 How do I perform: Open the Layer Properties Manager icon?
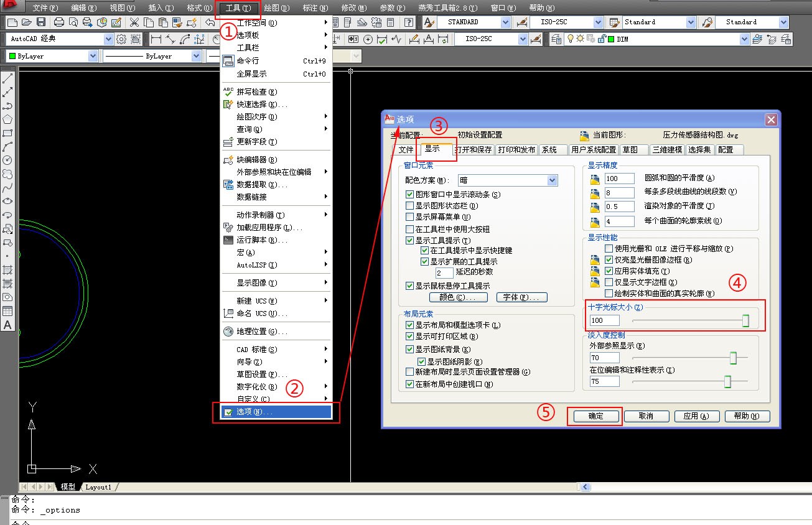point(556,39)
